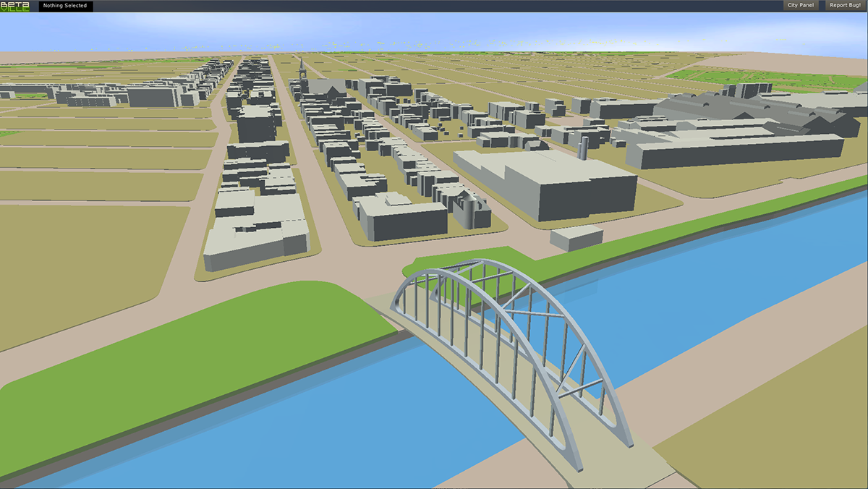Click the building with round tower at corner
The height and width of the screenshot is (489, 868).
click(x=470, y=211)
